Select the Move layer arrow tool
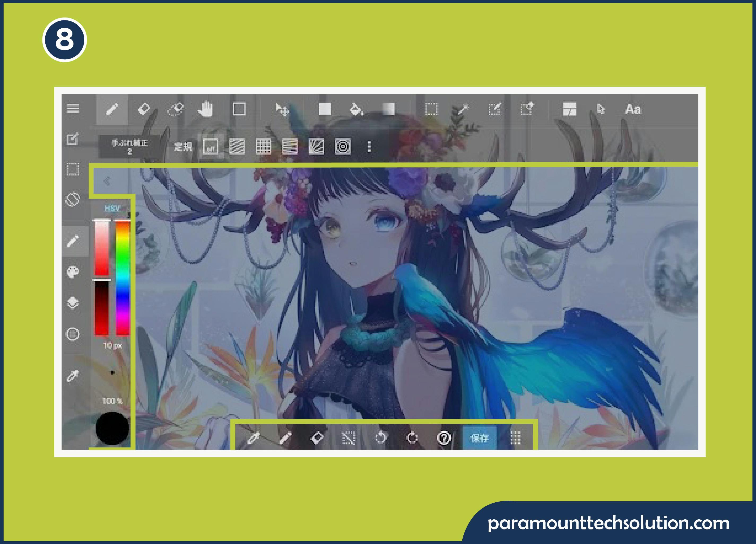This screenshot has height=544, width=756. (282, 109)
